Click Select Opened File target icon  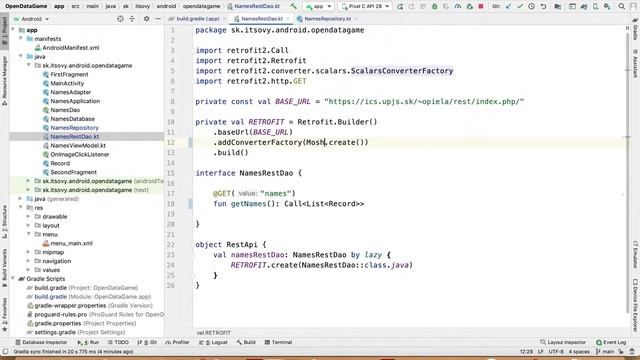coord(120,19)
